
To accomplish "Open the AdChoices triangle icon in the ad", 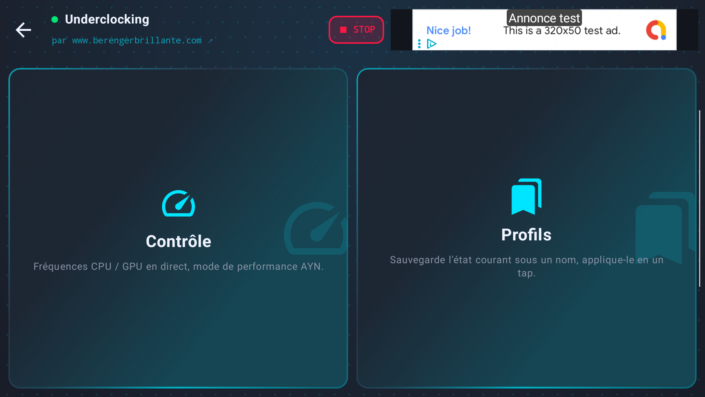I will [x=432, y=44].
